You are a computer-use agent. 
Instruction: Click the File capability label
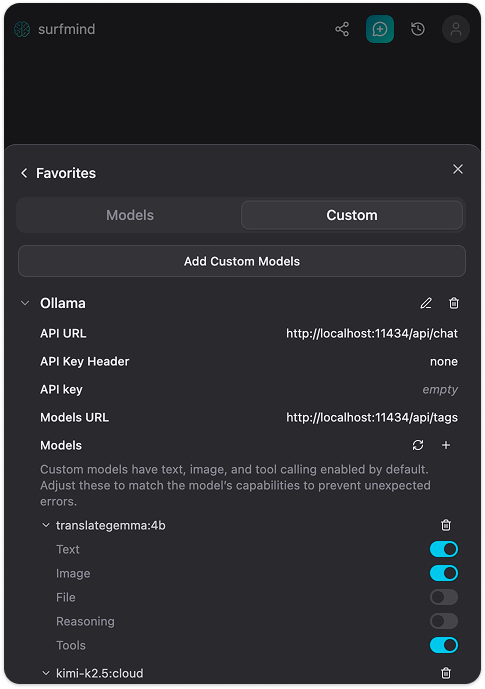click(x=66, y=597)
